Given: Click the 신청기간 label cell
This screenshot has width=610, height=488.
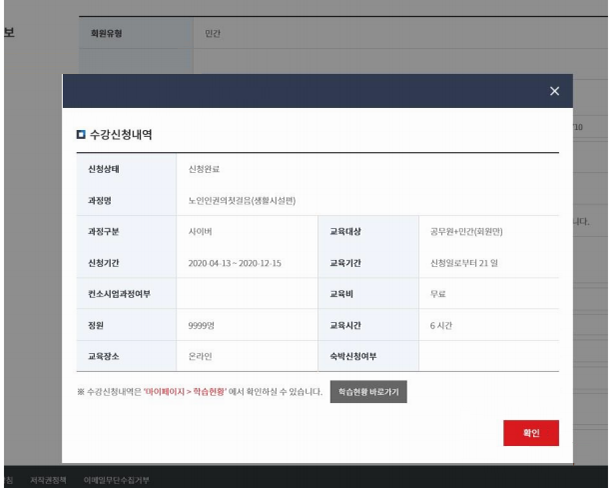Looking at the screenshot, I should [x=126, y=263].
